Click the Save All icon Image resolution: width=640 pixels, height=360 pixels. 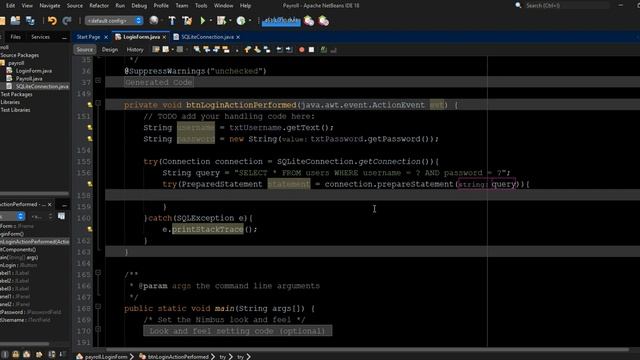click(x=30, y=20)
